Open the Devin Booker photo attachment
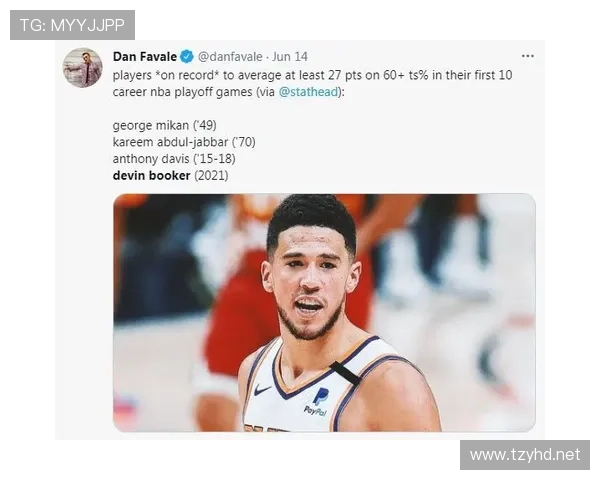 coord(324,312)
